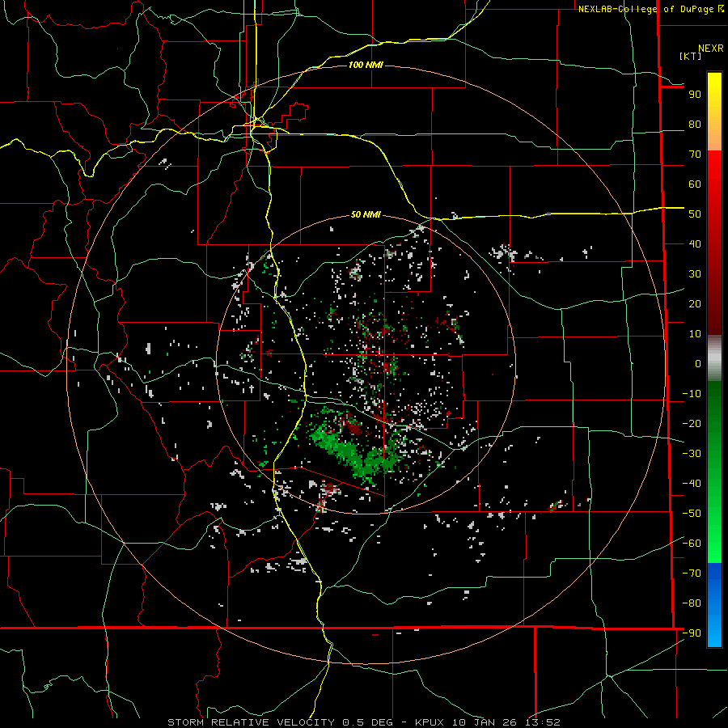728x728 pixels.
Task: Pick the gray zero-velocity segment of color bar
Action: (x=714, y=358)
